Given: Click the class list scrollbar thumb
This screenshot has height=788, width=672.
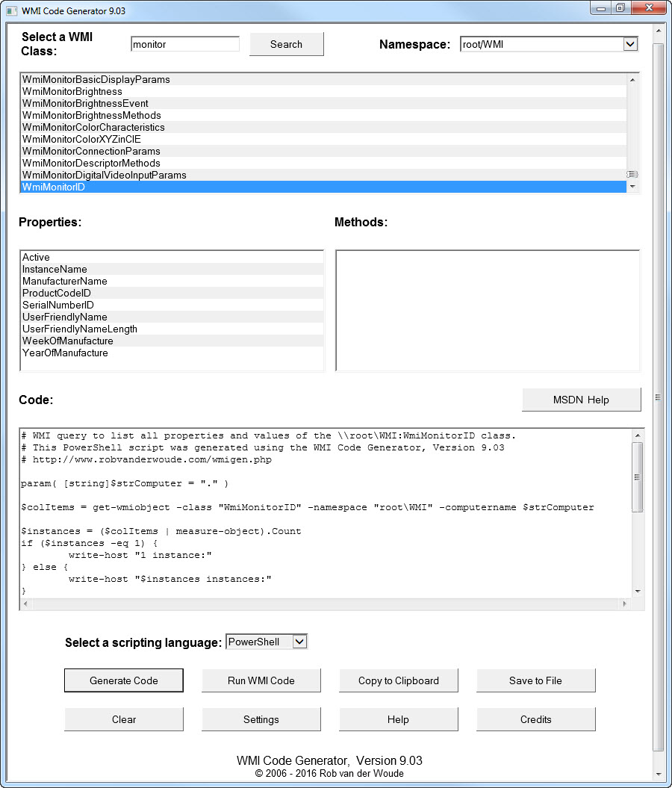Looking at the screenshot, I should click(x=632, y=174).
